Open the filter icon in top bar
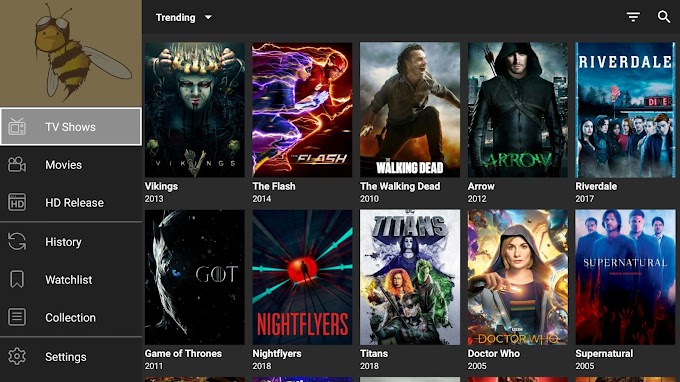Image resolution: width=680 pixels, height=382 pixels. coord(633,17)
